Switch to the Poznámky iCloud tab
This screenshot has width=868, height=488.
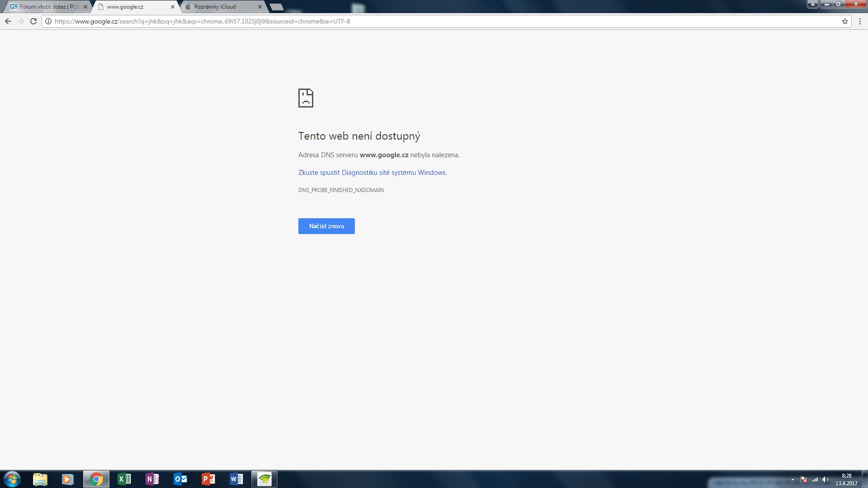215,7
